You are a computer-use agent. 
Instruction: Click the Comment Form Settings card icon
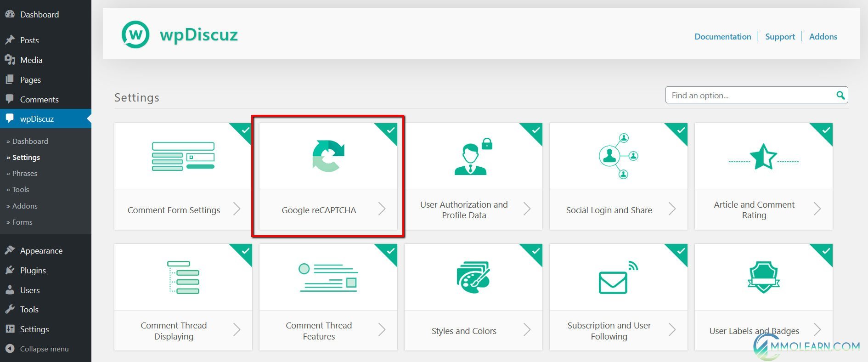(183, 156)
